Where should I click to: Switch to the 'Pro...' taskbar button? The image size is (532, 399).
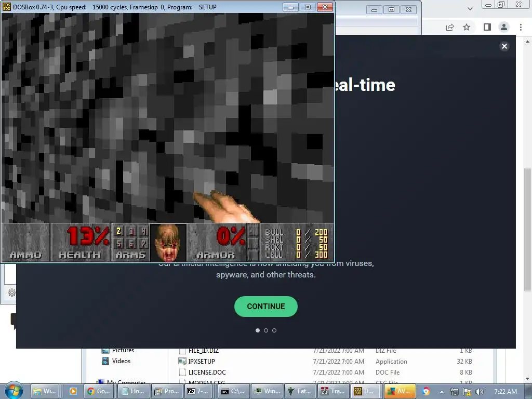coord(167,391)
